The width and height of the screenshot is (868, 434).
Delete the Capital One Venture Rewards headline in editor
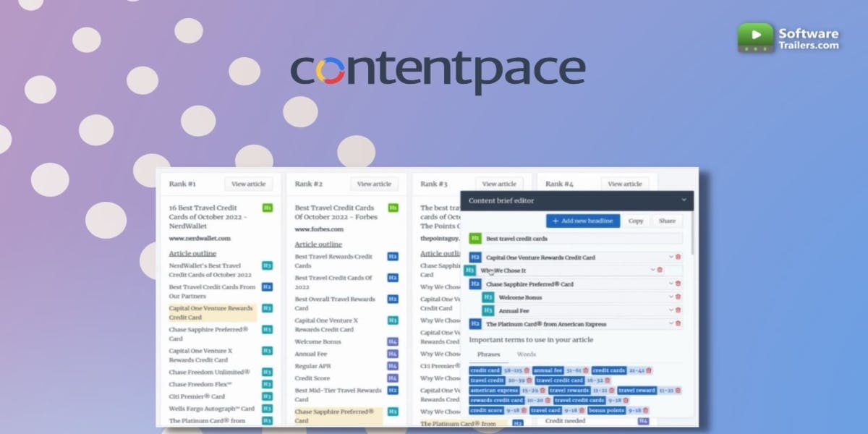[678, 257]
